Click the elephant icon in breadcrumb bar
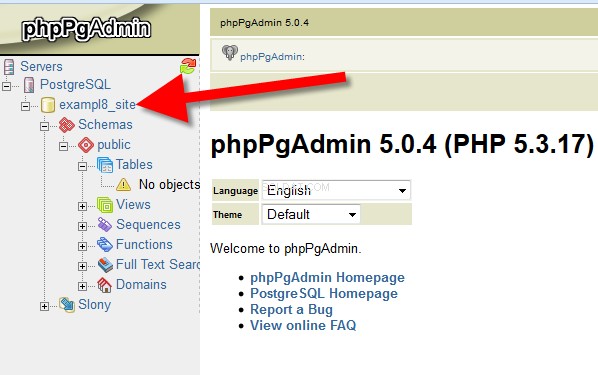The width and height of the screenshot is (598, 375). coord(230,53)
